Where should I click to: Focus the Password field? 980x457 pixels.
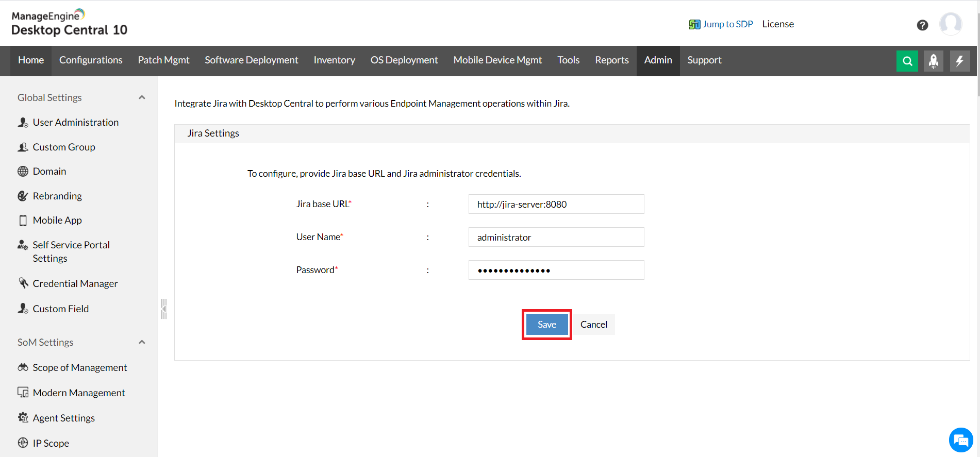(x=556, y=270)
